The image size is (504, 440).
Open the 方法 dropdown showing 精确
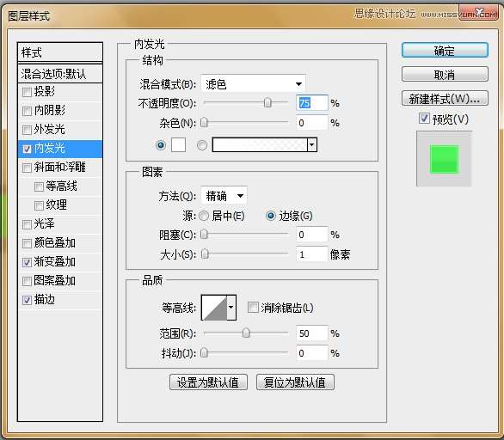[x=224, y=196]
